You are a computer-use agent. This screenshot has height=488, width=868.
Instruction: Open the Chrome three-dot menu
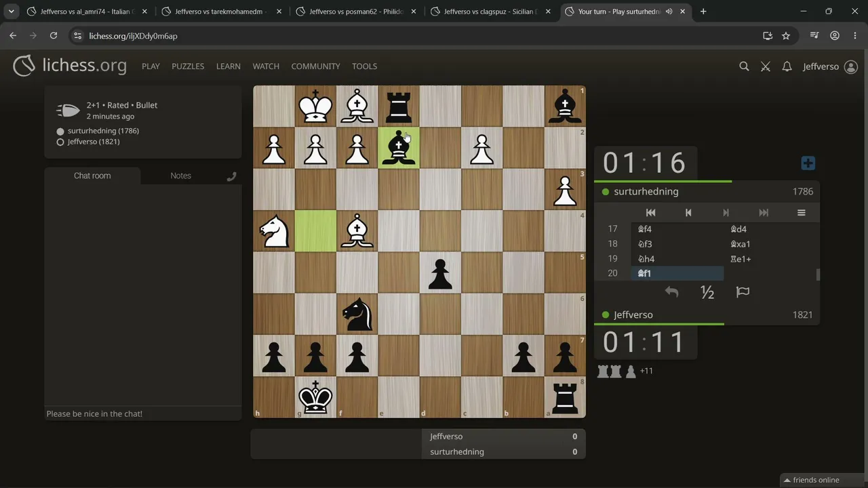tap(854, 36)
